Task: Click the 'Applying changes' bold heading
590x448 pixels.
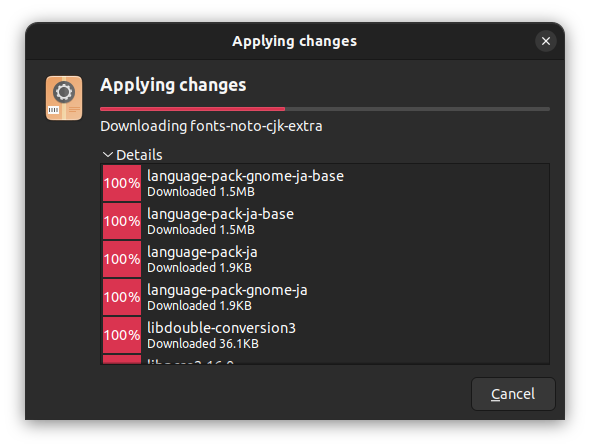Action: [x=173, y=85]
